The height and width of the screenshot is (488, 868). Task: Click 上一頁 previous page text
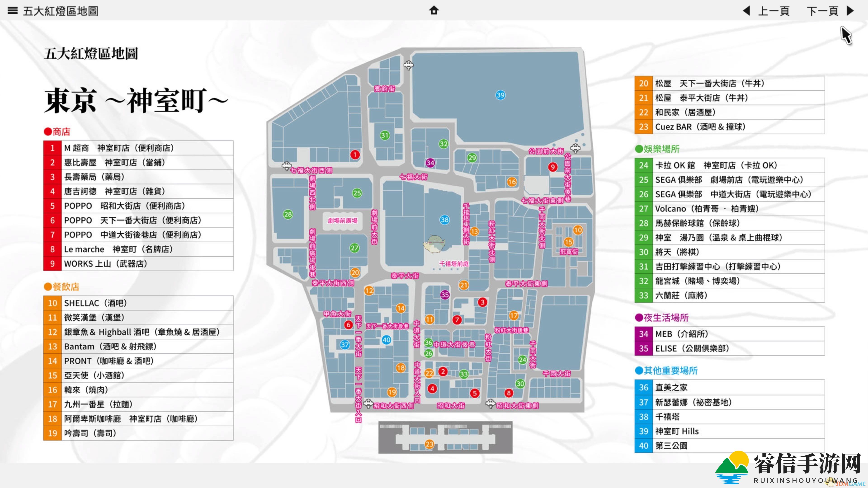(x=774, y=11)
